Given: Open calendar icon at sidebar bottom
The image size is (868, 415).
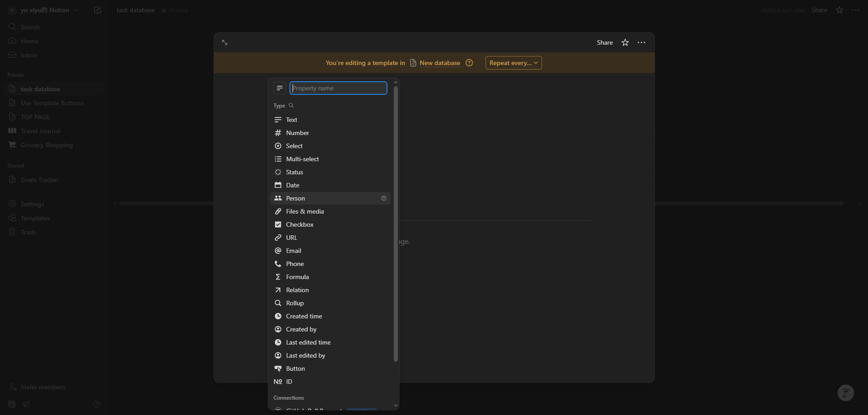Looking at the screenshot, I should pyautogui.click(x=12, y=404).
